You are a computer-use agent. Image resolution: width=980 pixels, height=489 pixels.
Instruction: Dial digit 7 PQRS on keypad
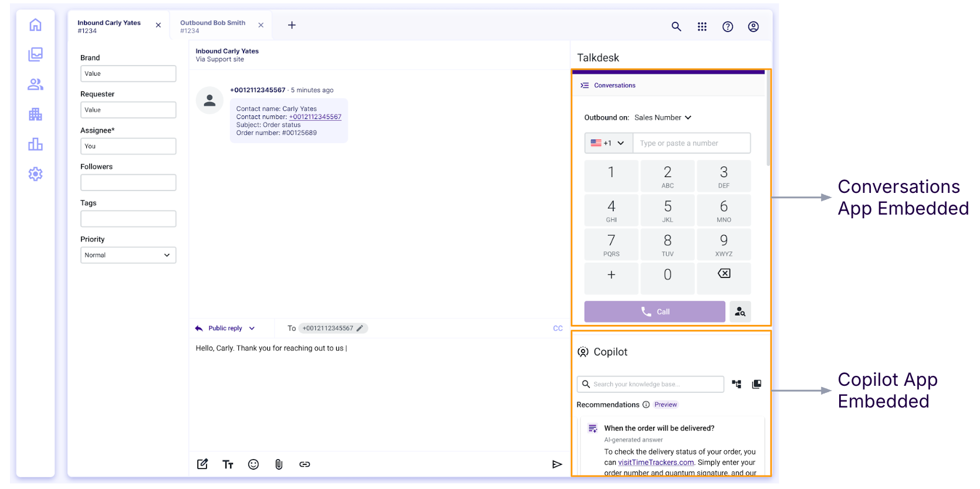coord(611,244)
